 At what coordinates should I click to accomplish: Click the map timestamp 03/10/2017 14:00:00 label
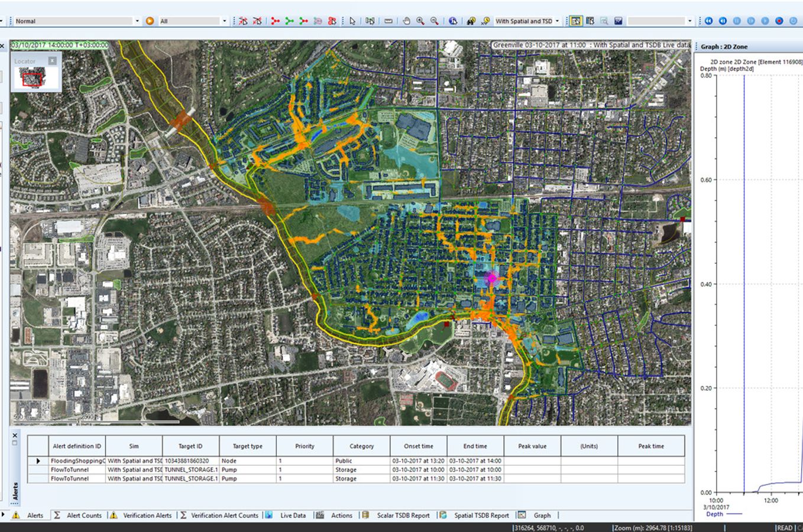coord(60,45)
